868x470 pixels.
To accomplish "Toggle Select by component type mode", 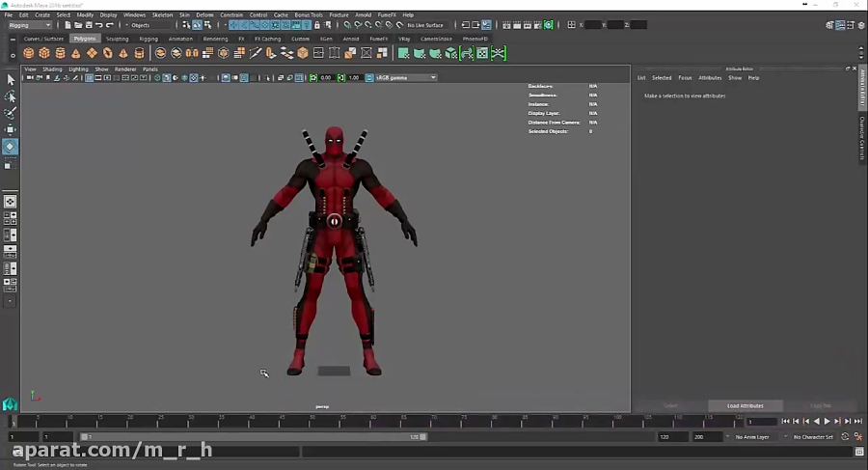I will 207,25.
